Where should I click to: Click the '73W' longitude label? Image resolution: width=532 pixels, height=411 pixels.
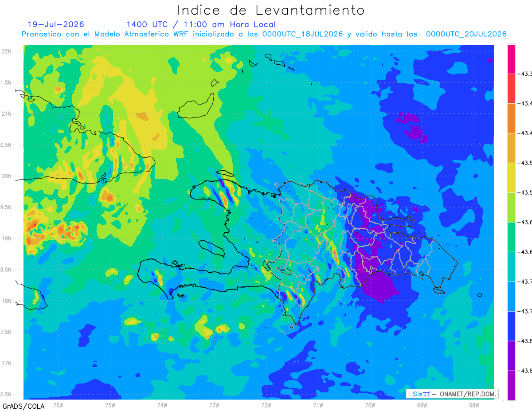click(214, 405)
